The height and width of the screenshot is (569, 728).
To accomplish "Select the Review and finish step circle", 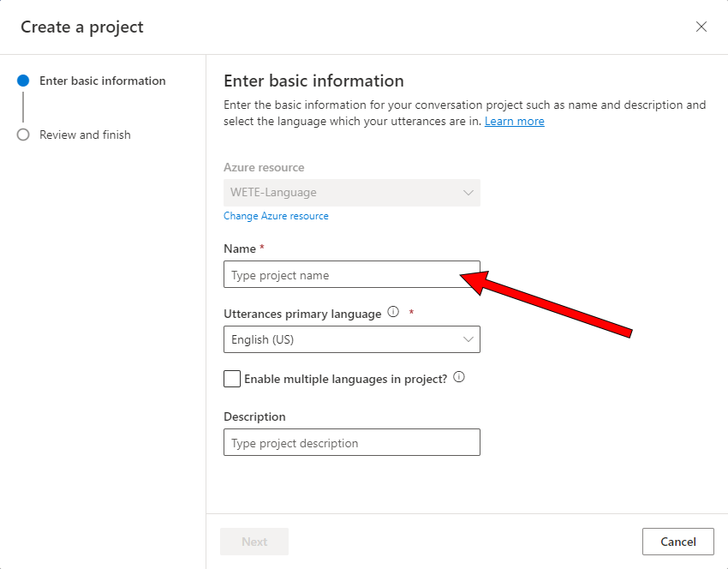I will (x=23, y=135).
